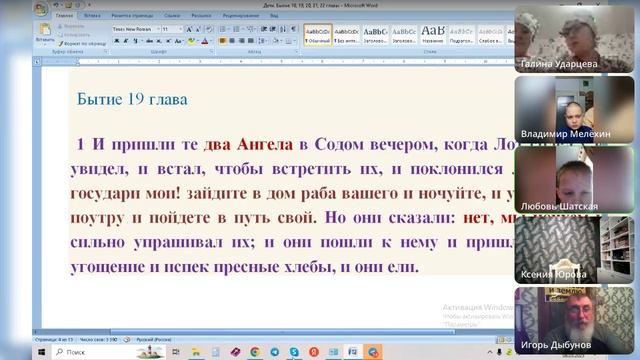640x360 pixels.
Task: Open the Вид ribbon tab
Action: (x=274, y=16)
